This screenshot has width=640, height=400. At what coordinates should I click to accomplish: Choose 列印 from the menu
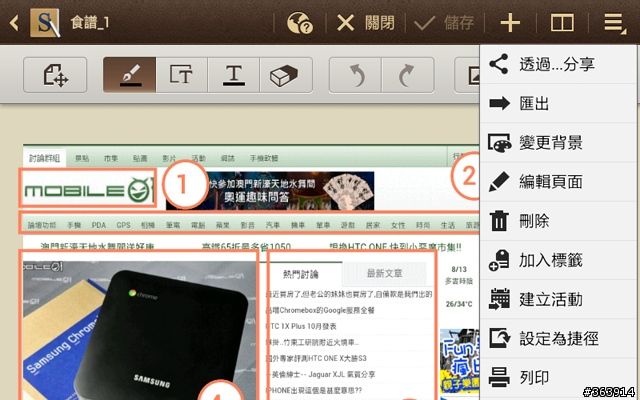[x=558, y=378]
